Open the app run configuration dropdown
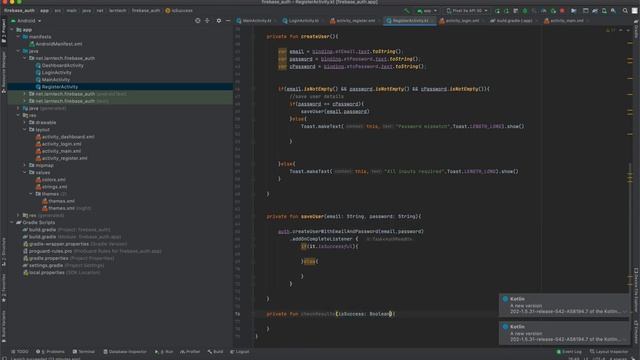640x360 pixels. (427, 11)
